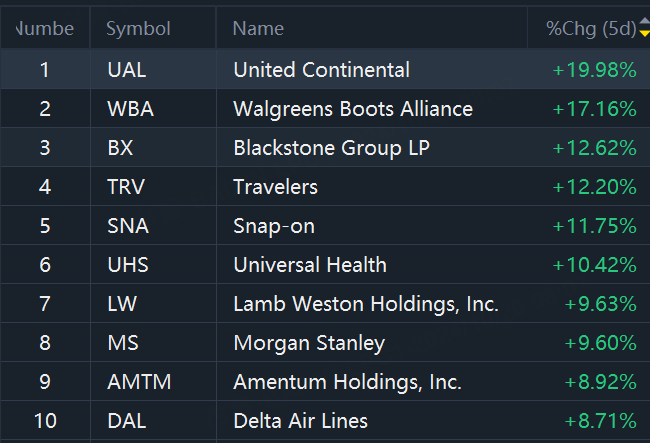650x443 pixels.
Task: Click the BX ticker symbol
Action: tap(120, 148)
